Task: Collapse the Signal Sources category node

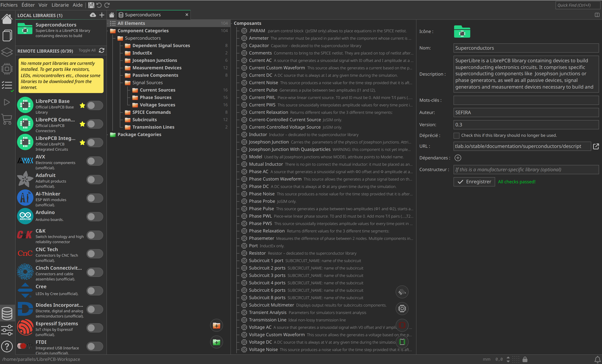Action: click(121, 83)
